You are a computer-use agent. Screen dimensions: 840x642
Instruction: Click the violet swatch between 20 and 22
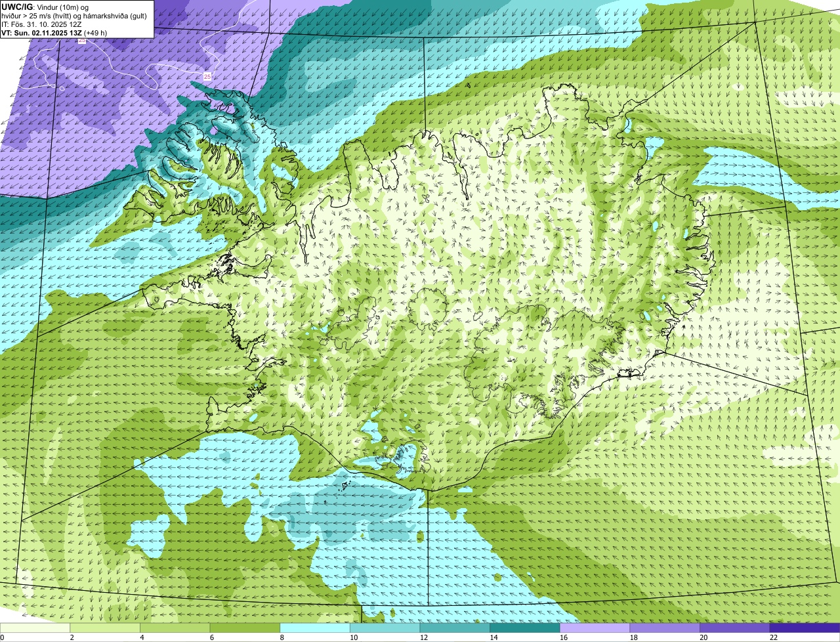pyautogui.click(x=735, y=628)
